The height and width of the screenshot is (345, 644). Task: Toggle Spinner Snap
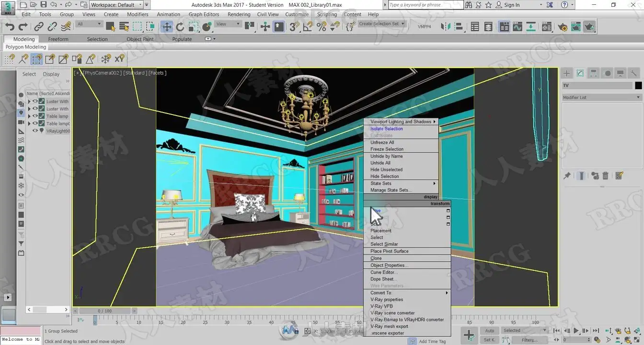pos(335,27)
